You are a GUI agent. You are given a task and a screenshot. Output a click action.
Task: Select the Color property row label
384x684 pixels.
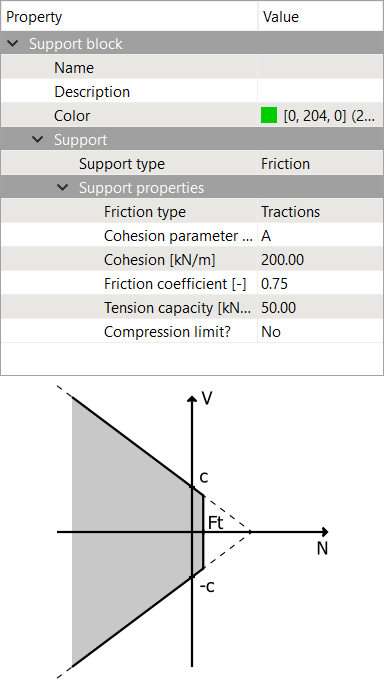point(72,116)
